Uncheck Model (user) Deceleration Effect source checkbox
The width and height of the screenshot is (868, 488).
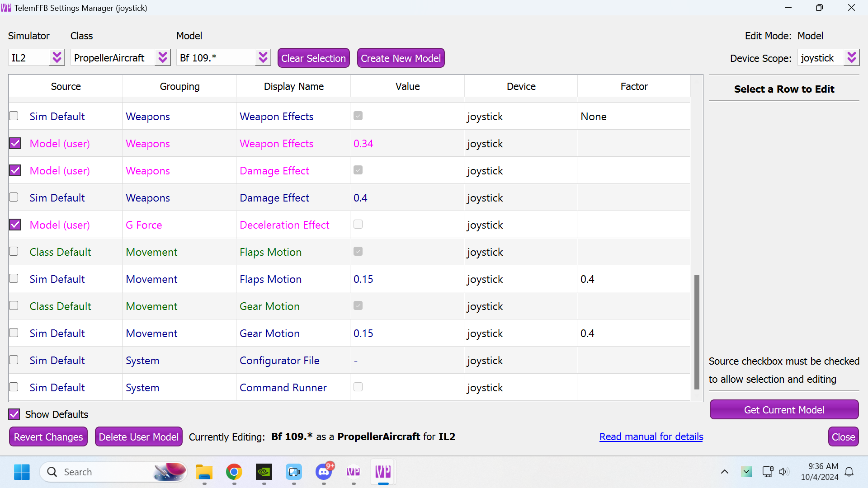pos(15,225)
